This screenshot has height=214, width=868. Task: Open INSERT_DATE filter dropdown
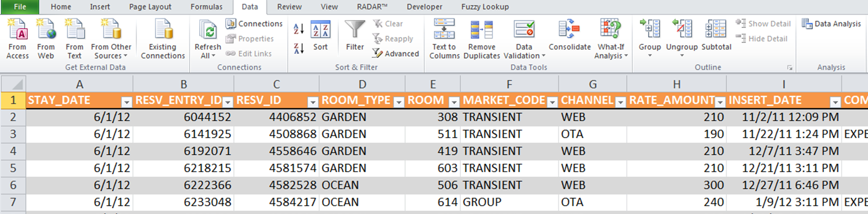pyautogui.click(x=835, y=102)
